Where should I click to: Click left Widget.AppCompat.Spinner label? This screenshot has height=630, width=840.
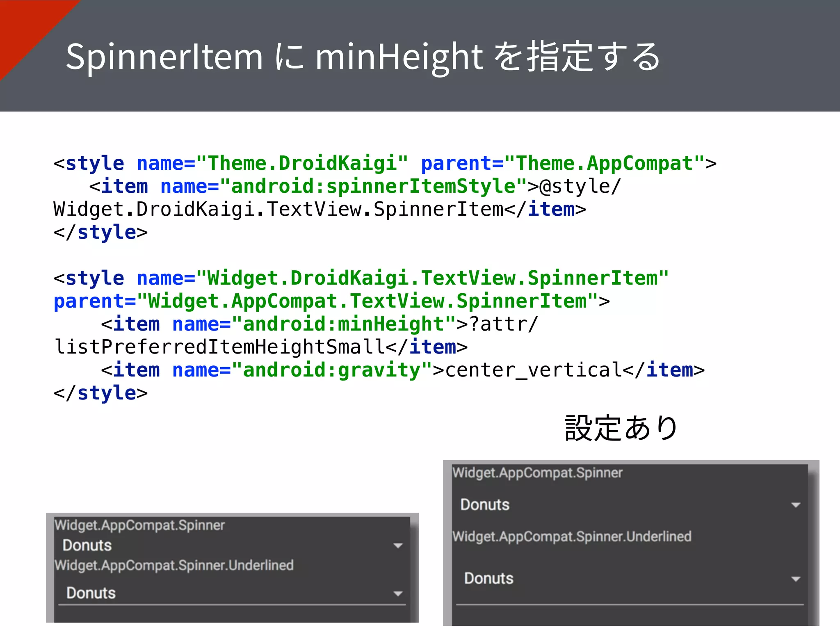(140, 526)
